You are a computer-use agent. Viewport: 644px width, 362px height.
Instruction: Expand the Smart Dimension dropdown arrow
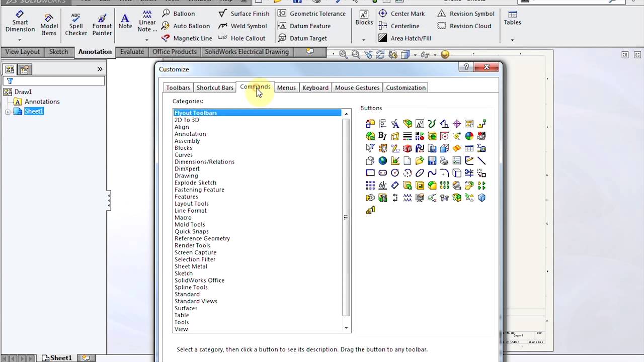20,40
